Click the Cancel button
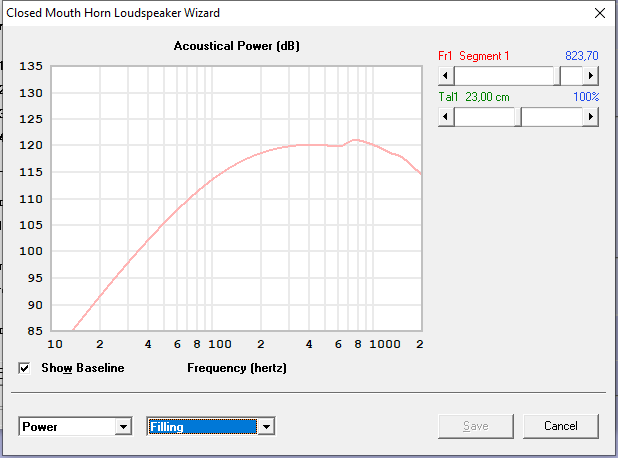The width and height of the screenshot is (618, 458). (560, 426)
